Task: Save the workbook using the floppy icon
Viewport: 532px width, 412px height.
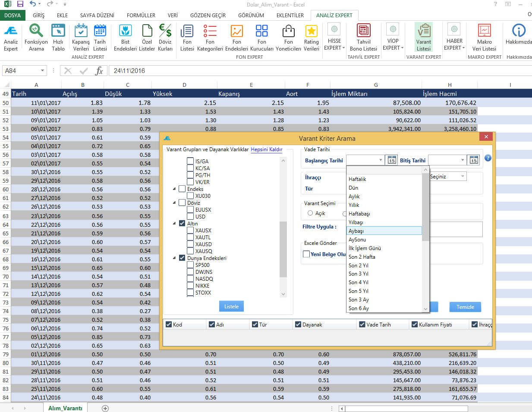Action: pos(20,4)
